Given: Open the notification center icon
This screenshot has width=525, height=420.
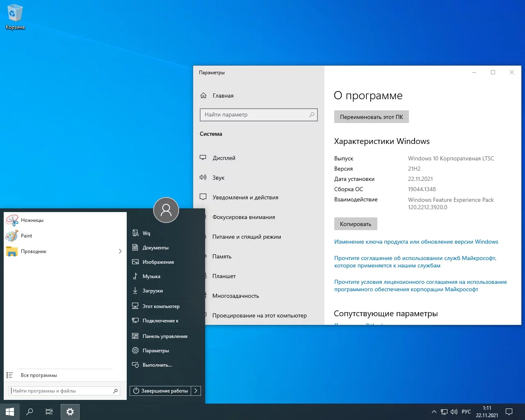Looking at the screenshot, I should click(509, 412).
